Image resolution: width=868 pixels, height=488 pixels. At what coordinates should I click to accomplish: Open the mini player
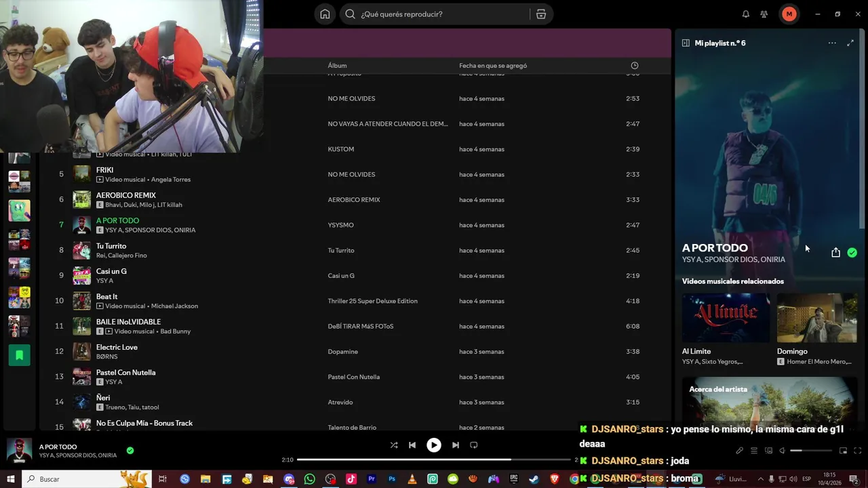(843, 451)
